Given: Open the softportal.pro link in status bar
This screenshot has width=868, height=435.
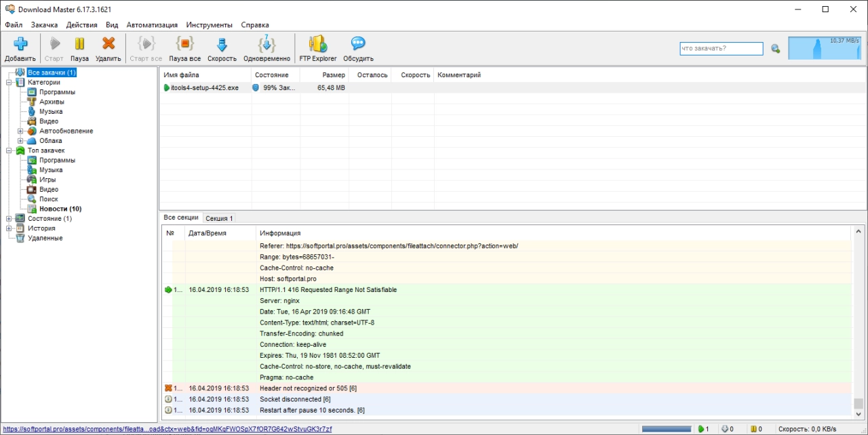Looking at the screenshot, I should (x=167, y=429).
